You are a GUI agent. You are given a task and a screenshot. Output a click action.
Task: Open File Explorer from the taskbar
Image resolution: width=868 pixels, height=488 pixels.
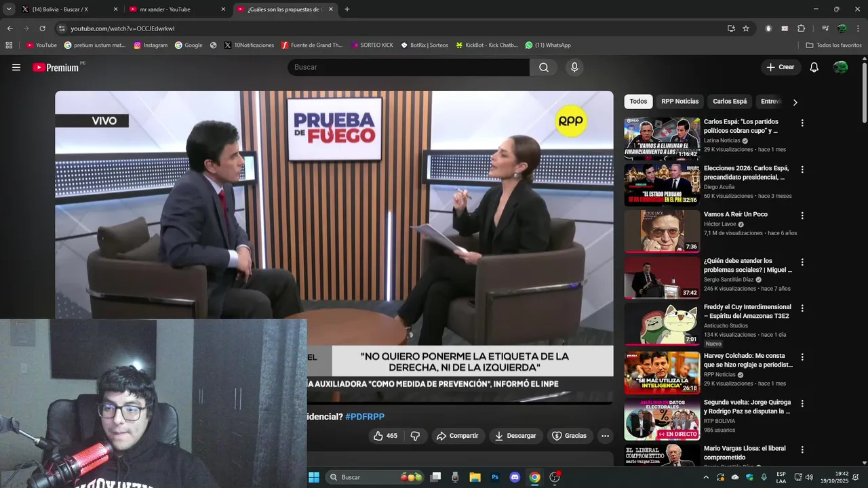click(475, 477)
